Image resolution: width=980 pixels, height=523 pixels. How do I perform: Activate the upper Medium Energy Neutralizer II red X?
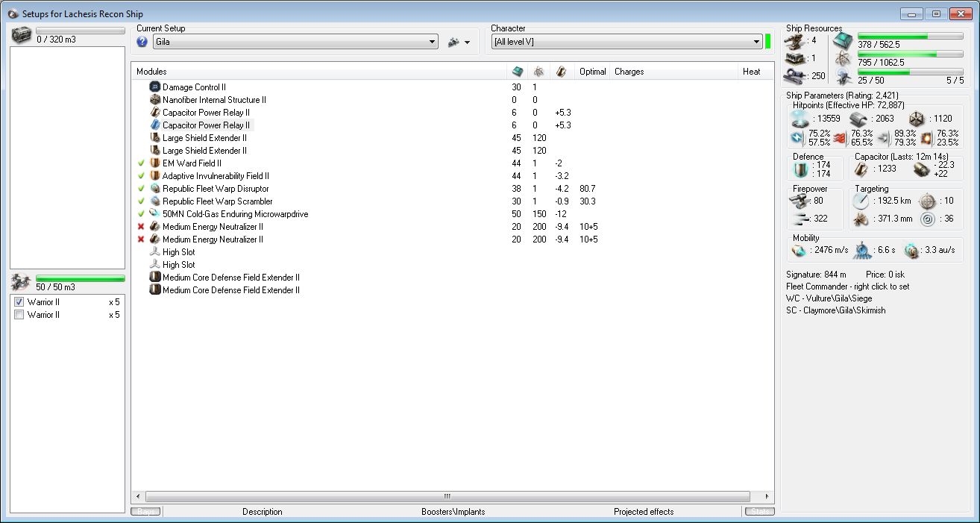pyautogui.click(x=141, y=227)
